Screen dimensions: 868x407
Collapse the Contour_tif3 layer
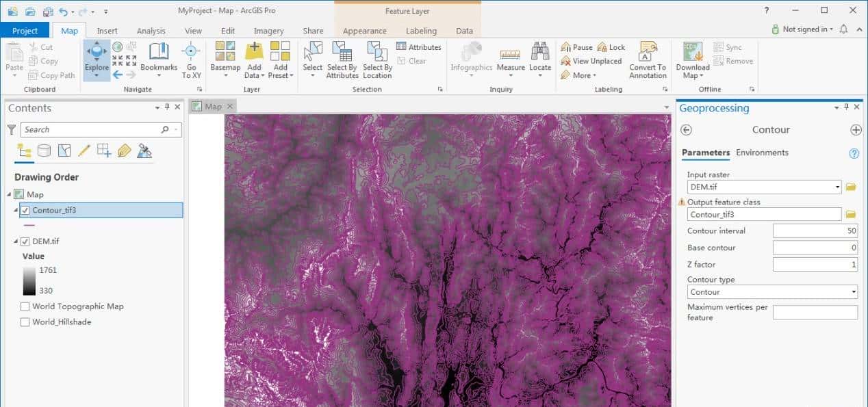(x=14, y=210)
